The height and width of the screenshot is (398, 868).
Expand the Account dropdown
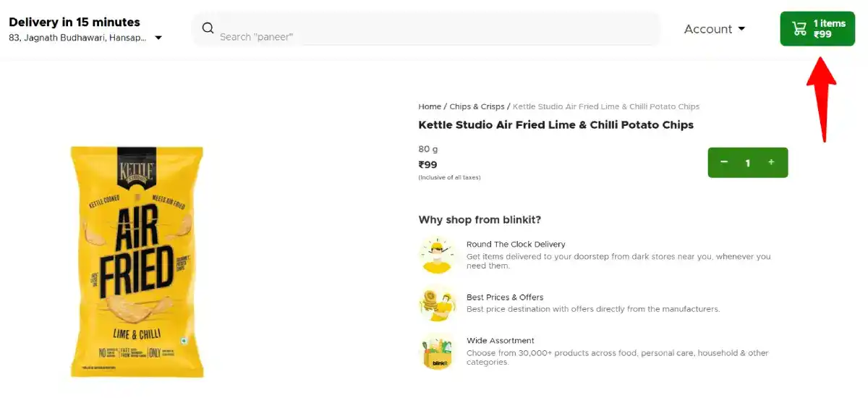pyautogui.click(x=715, y=29)
